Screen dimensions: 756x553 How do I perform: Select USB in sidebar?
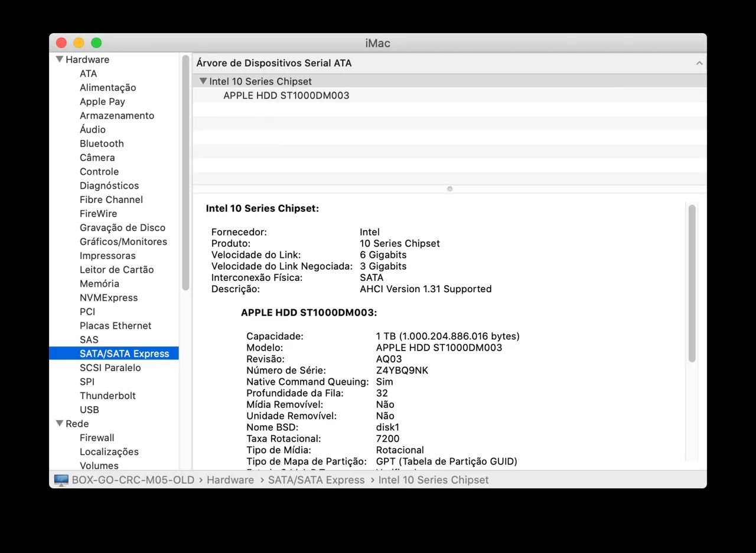89,410
